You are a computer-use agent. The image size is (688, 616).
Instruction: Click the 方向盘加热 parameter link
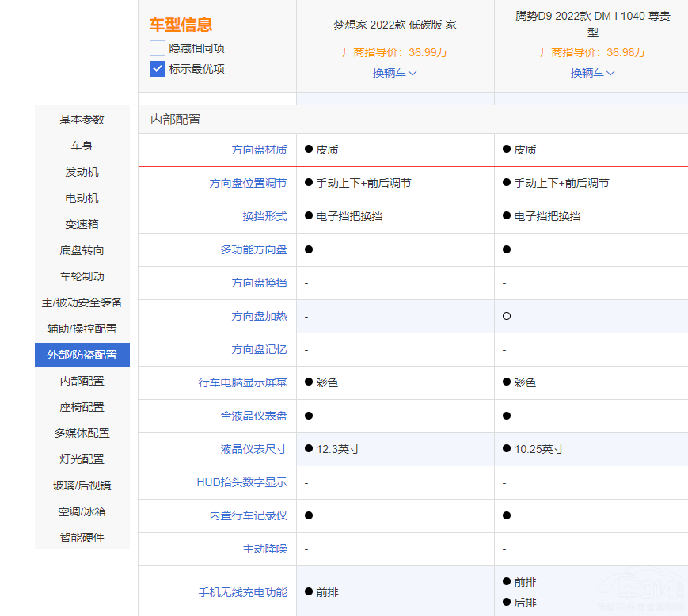(x=259, y=316)
